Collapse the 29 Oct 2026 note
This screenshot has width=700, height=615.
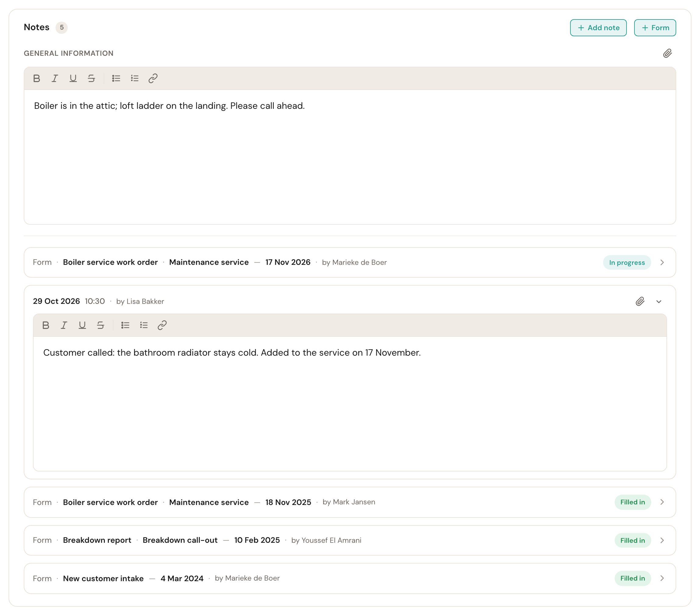pos(659,301)
